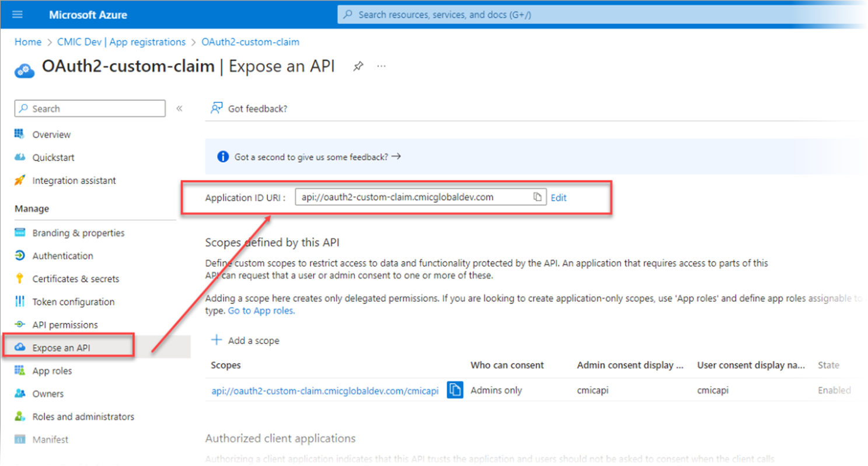This screenshot has width=868, height=466.
Task: Click the Manifest icon
Action: click(20, 440)
